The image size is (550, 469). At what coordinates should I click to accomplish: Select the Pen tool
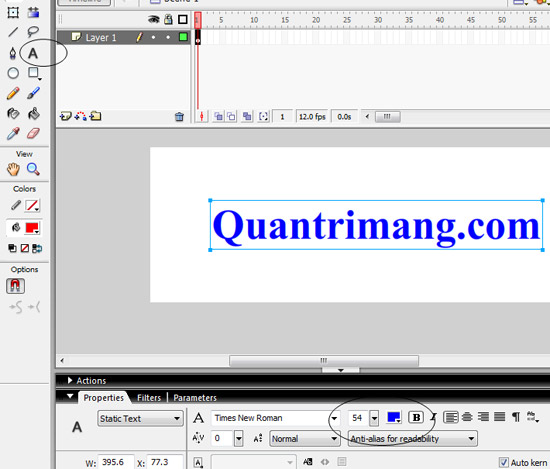tap(13, 53)
